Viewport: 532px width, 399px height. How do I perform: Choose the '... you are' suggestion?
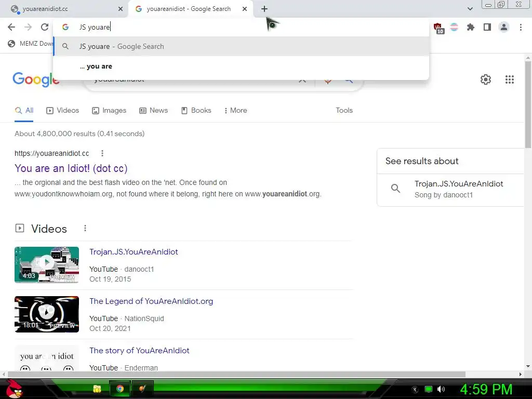241,66
